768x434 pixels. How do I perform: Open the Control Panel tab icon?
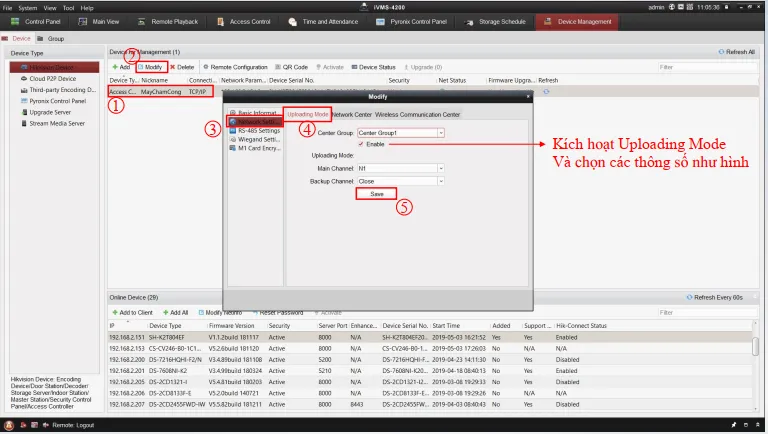(x=16, y=21)
